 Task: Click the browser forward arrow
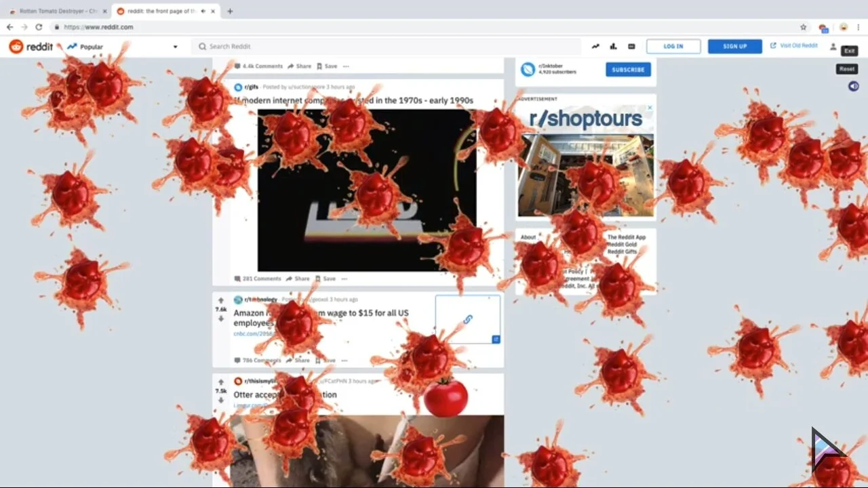coord(24,27)
